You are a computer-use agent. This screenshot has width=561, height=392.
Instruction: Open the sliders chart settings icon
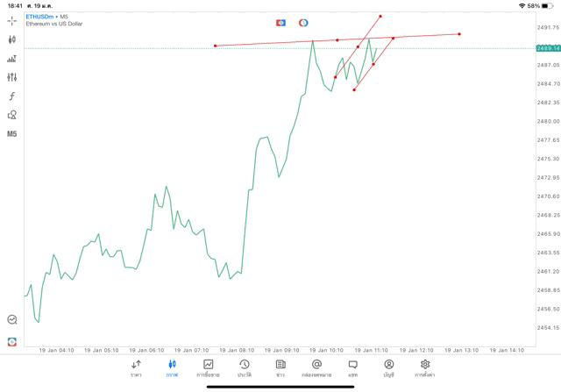pyautogui.click(x=12, y=77)
